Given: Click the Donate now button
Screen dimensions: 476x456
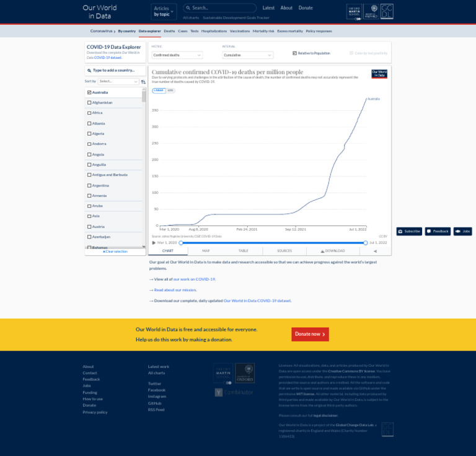Looking at the screenshot, I should click(x=310, y=334).
